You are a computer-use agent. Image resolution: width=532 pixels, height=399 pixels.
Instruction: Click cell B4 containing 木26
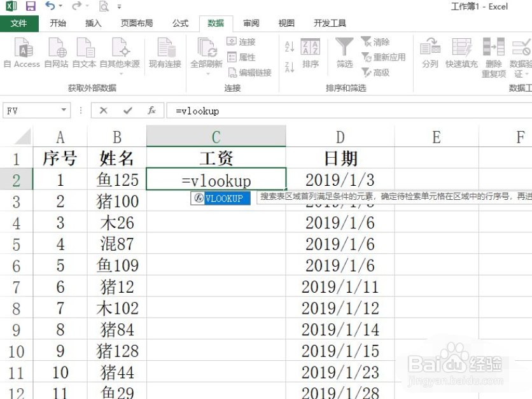coord(116,222)
